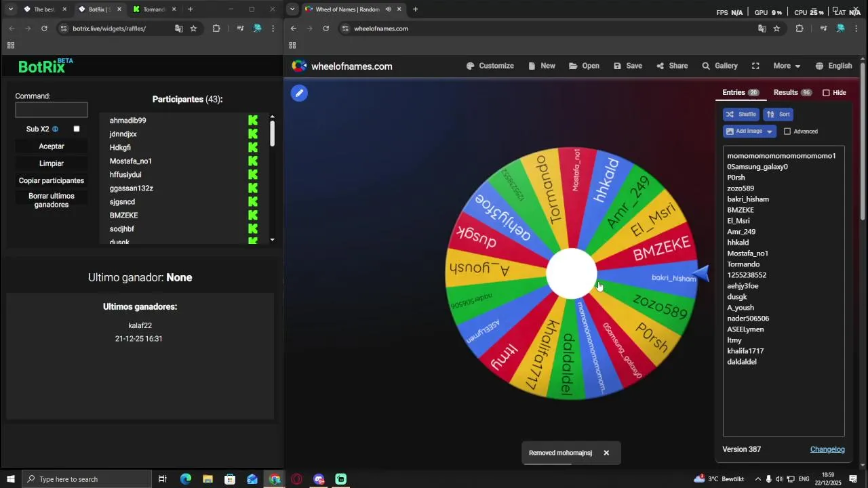Open Windows notification center

pos(853,479)
